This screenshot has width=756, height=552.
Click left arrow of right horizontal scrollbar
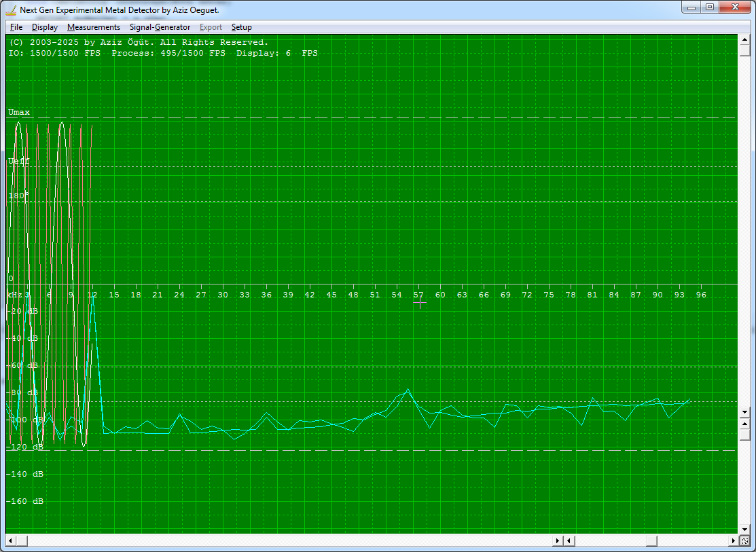pyautogui.click(x=569, y=541)
